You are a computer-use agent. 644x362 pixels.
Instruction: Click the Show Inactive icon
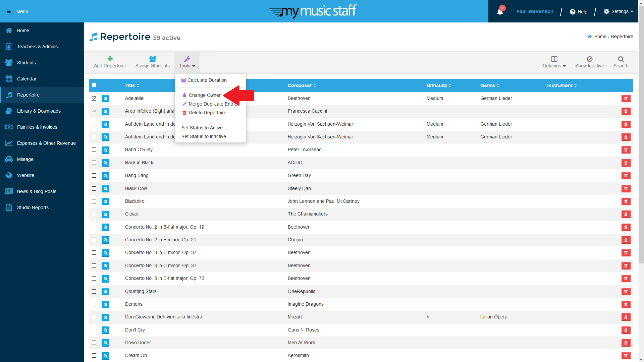[589, 59]
